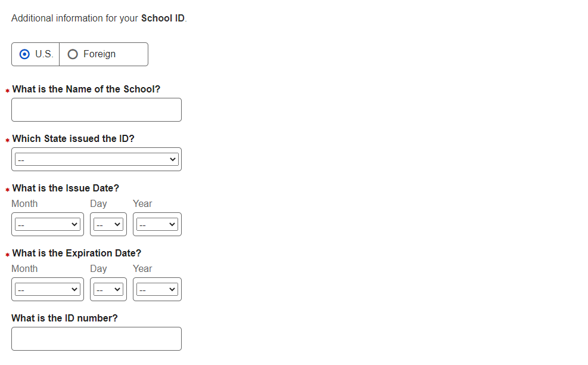Screen dimensions: 588x365
Task: Open the State issued ID dropdown
Action: 96,159
